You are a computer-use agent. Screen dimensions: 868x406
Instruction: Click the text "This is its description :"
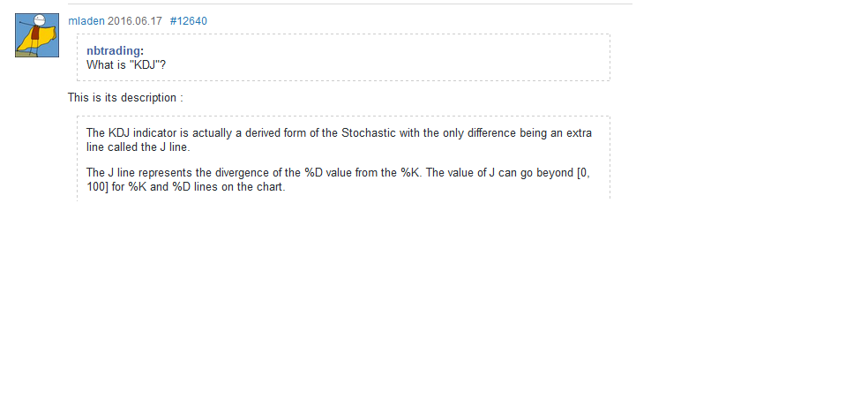[125, 97]
